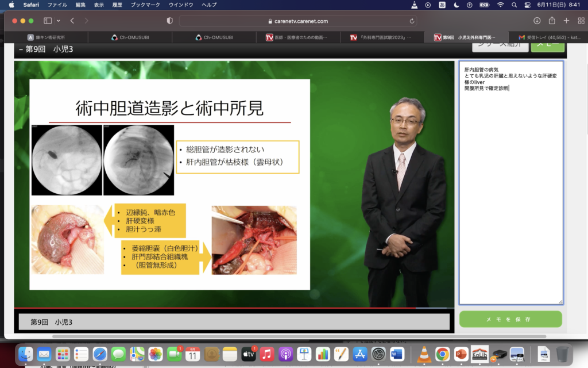Open macOS Control Center toggle icon
The width and height of the screenshot is (588, 368).
528,5
